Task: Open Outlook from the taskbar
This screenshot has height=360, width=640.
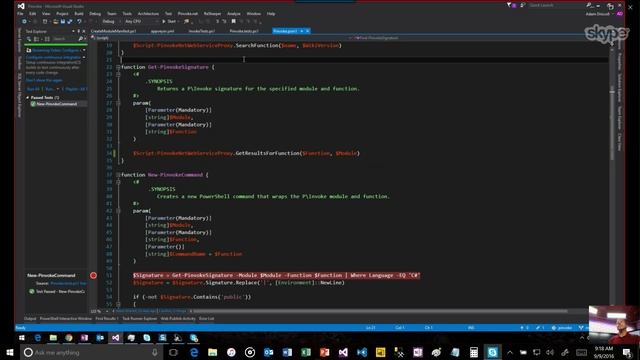Action: (268, 352)
